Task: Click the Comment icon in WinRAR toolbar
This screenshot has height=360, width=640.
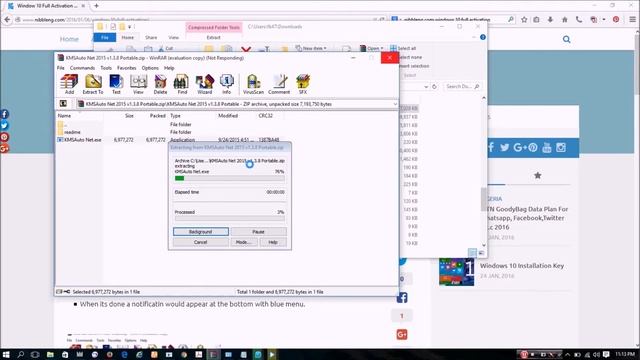Action: (x=279, y=84)
